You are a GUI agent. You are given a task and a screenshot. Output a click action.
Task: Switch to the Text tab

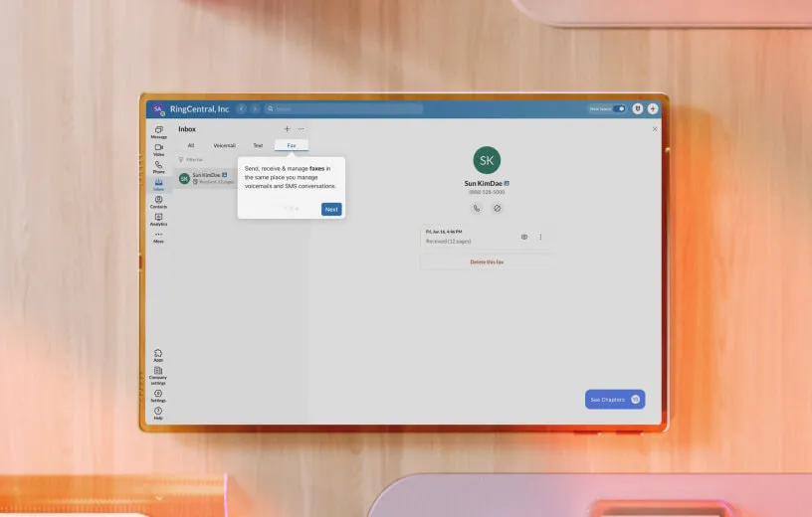(258, 145)
